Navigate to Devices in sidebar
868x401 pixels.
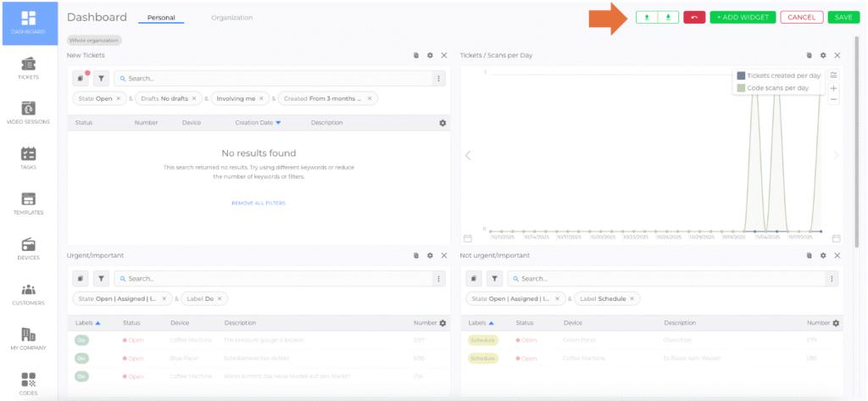(29, 249)
